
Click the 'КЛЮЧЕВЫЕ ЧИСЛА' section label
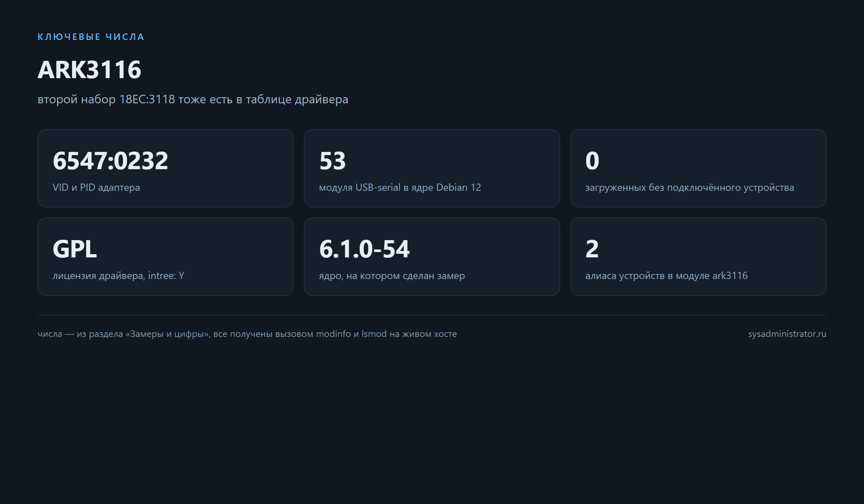point(91,37)
